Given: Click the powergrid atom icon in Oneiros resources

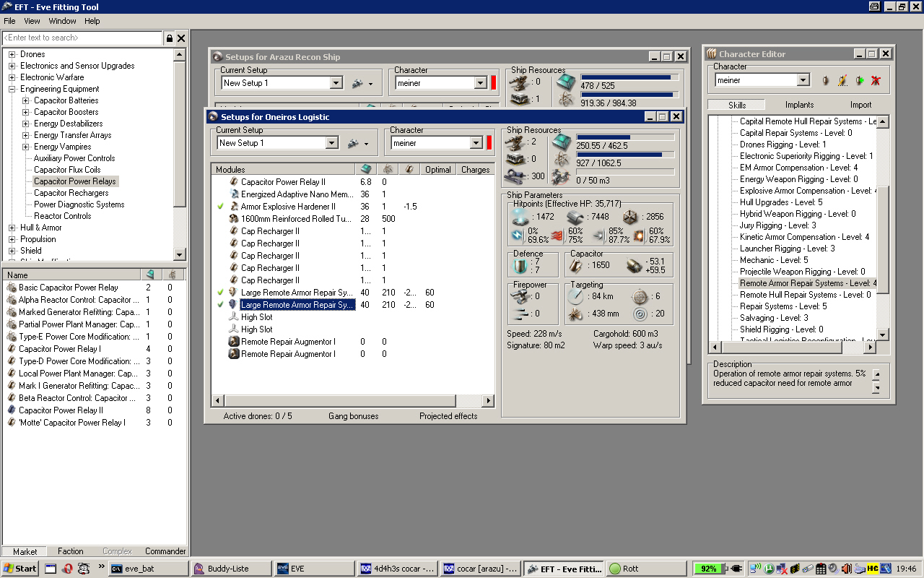Looking at the screenshot, I should pos(562,160).
